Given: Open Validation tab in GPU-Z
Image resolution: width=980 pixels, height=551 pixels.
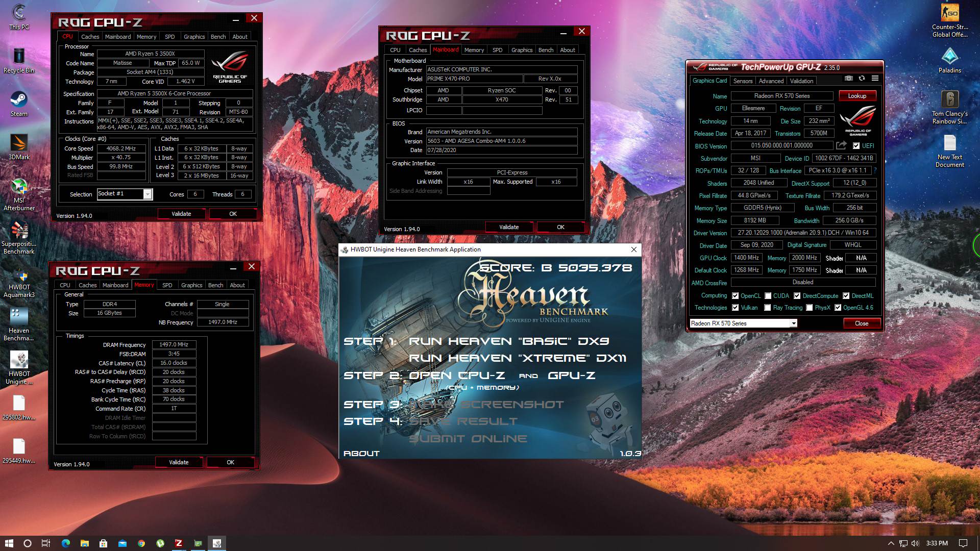Looking at the screenshot, I should click(x=801, y=81).
